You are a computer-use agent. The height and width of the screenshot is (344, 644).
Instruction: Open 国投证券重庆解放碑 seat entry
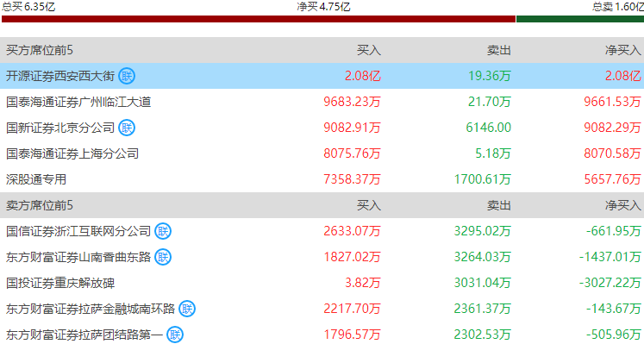(x=322, y=283)
